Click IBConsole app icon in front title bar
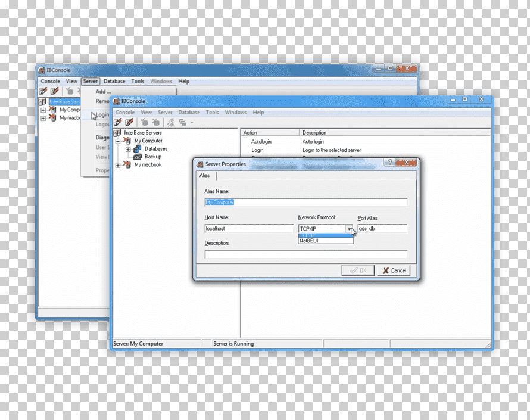Image resolution: width=530 pixels, height=420 pixels. coord(116,101)
